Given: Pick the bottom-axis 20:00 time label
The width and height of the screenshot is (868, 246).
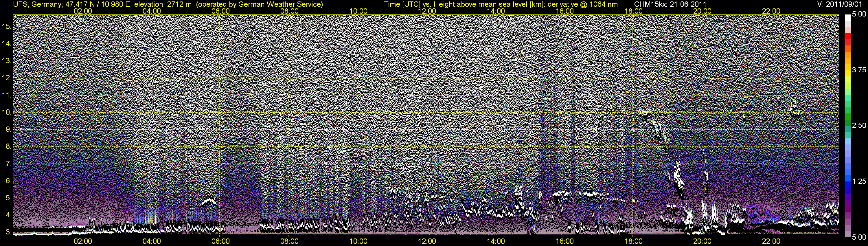Looking at the screenshot, I should point(702,241).
